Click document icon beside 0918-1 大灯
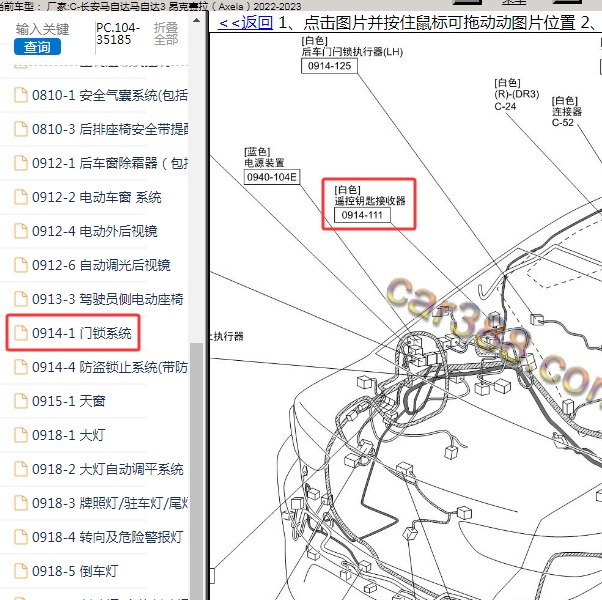Screen dimensions: 602x600 click(x=21, y=435)
